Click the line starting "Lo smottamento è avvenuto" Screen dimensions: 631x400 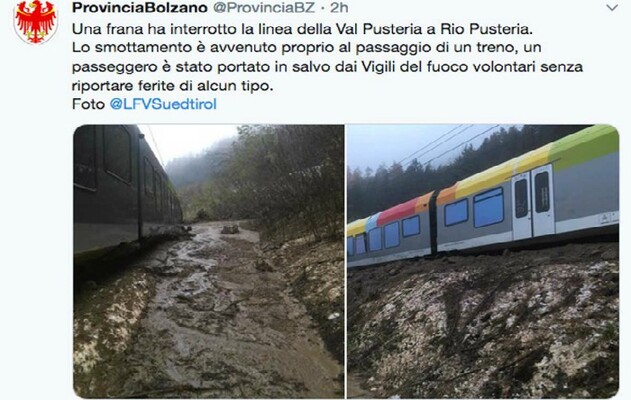click(307, 47)
